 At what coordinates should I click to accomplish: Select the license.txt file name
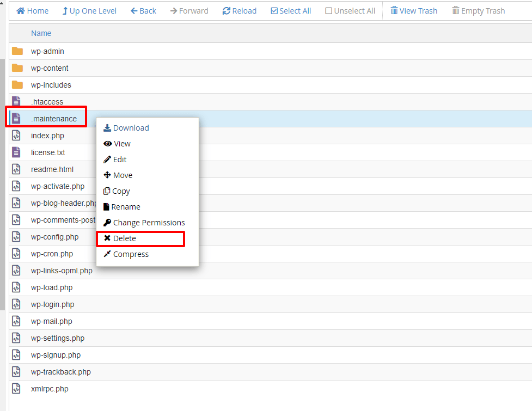coord(48,152)
